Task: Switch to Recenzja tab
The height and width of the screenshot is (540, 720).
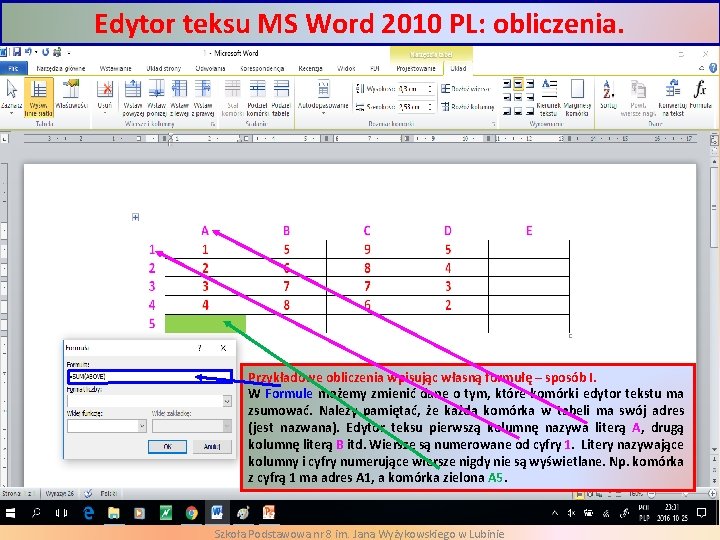Action: pyautogui.click(x=310, y=68)
